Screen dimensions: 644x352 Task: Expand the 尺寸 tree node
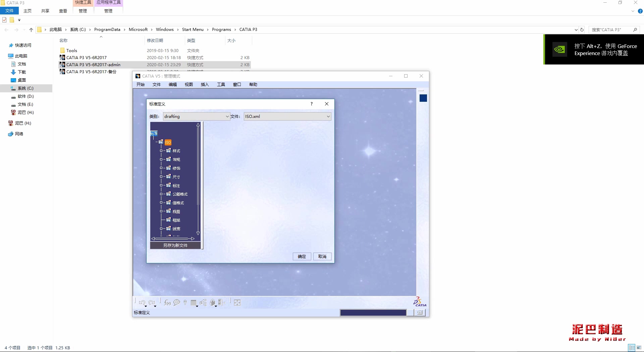(x=161, y=177)
